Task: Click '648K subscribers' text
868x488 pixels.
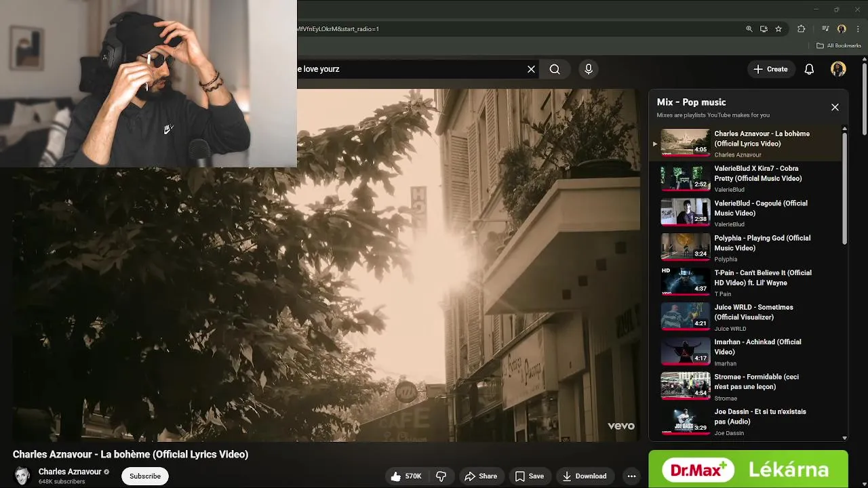Action: click(62, 482)
